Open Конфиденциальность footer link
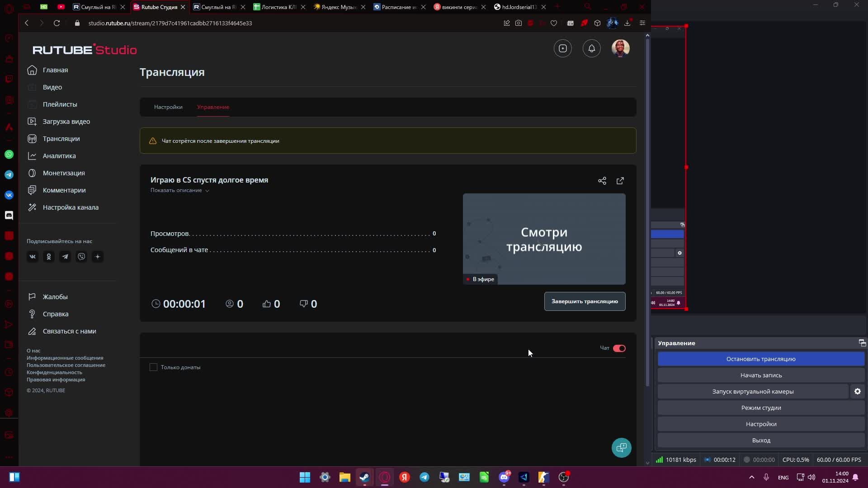Viewport: 868px width, 488px height. pyautogui.click(x=54, y=372)
